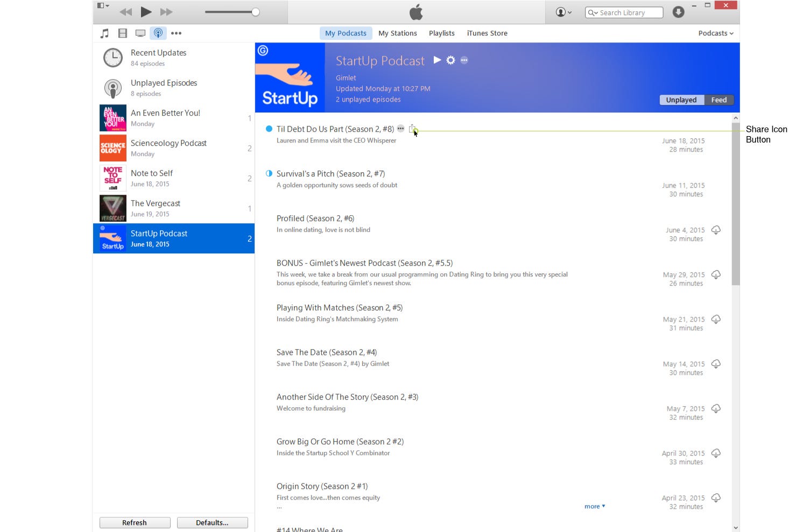This screenshot has height=532, width=803.
Task: Open StartUp Podcast header ellipsis menu
Action: 464,60
